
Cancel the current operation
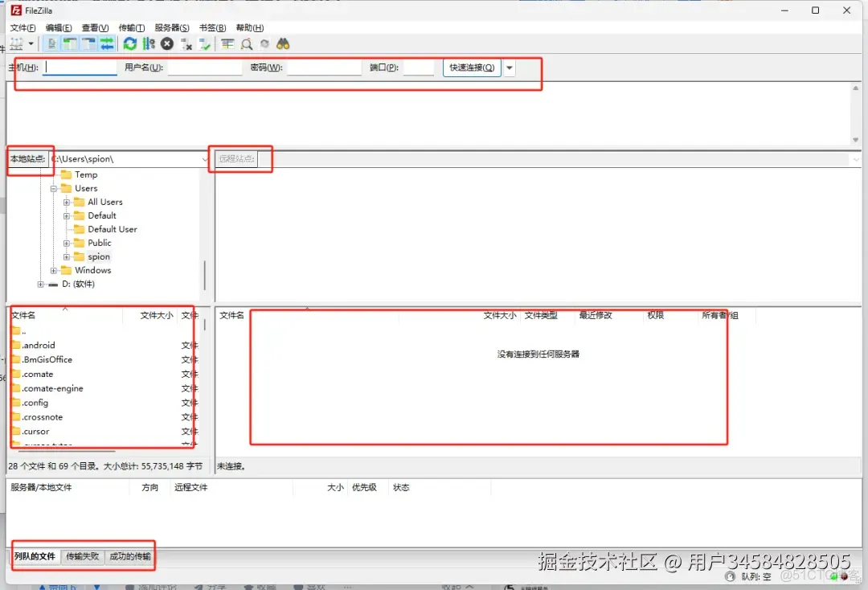point(167,44)
